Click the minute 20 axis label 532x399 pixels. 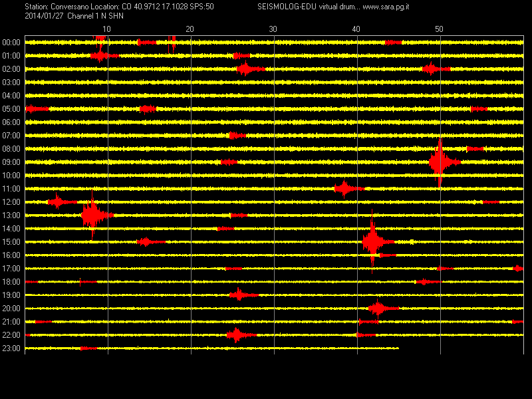[x=190, y=29]
